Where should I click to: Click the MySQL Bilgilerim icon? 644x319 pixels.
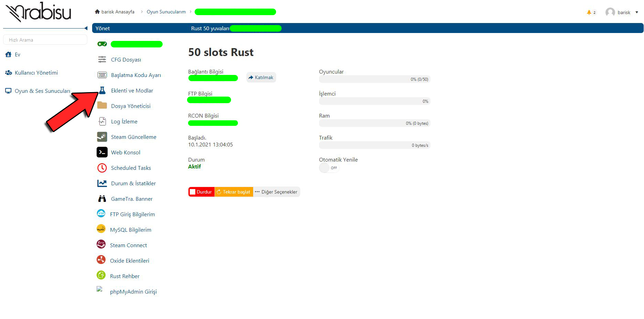101,229
